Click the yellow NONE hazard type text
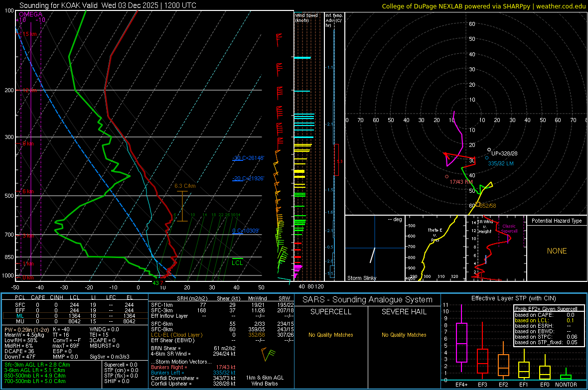 pyautogui.click(x=557, y=251)
